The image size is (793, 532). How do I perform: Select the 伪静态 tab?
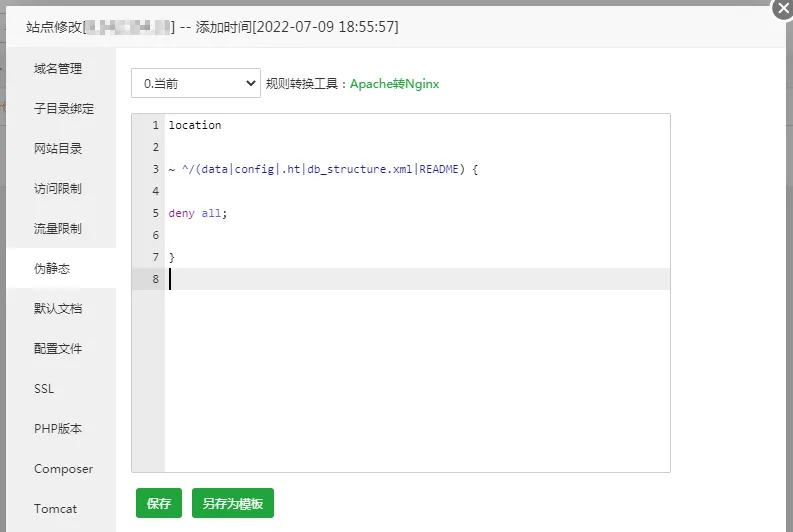(52, 269)
